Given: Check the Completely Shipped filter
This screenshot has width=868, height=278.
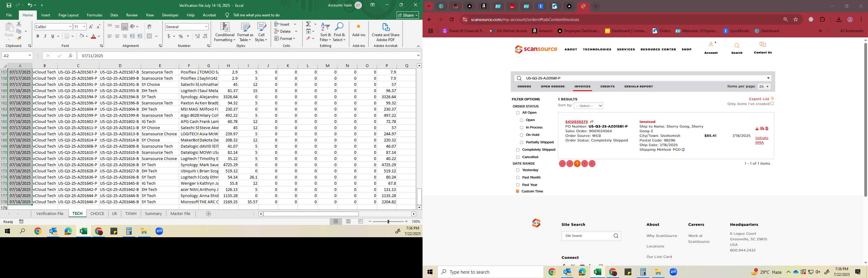Looking at the screenshot, I should 518,150.
